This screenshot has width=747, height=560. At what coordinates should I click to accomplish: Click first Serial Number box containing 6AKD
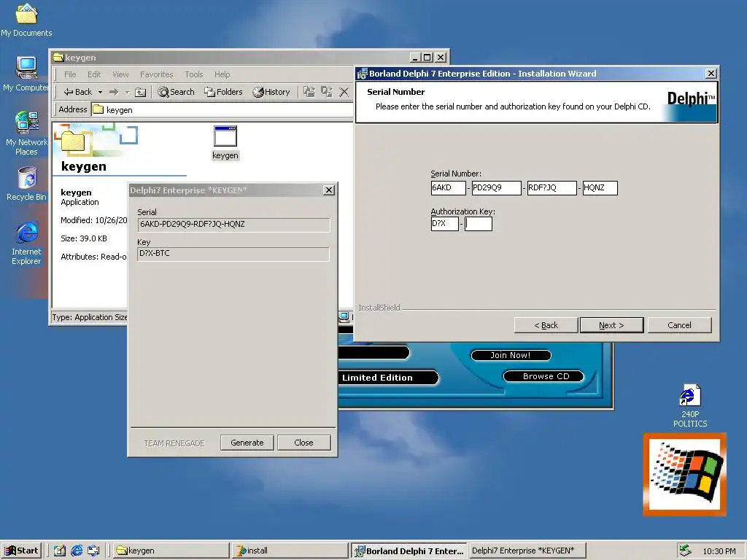pos(448,187)
